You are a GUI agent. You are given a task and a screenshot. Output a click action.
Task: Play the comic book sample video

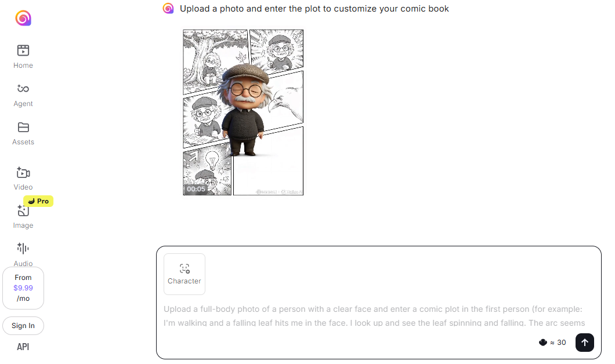(243, 112)
